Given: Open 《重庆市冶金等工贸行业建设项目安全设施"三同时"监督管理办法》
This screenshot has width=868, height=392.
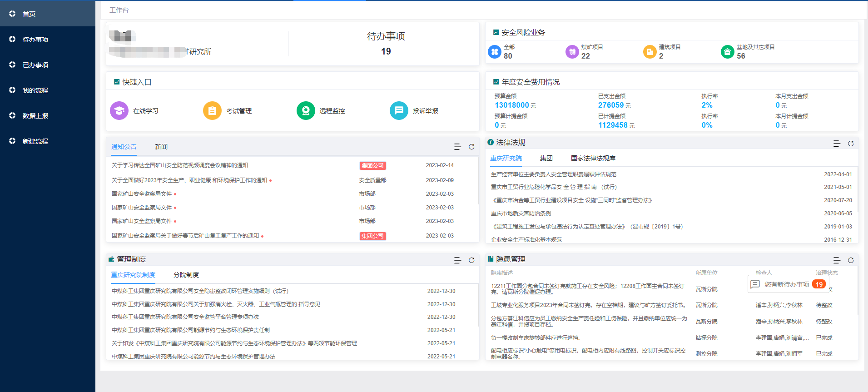Looking at the screenshot, I should pyautogui.click(x=572, y=200).
